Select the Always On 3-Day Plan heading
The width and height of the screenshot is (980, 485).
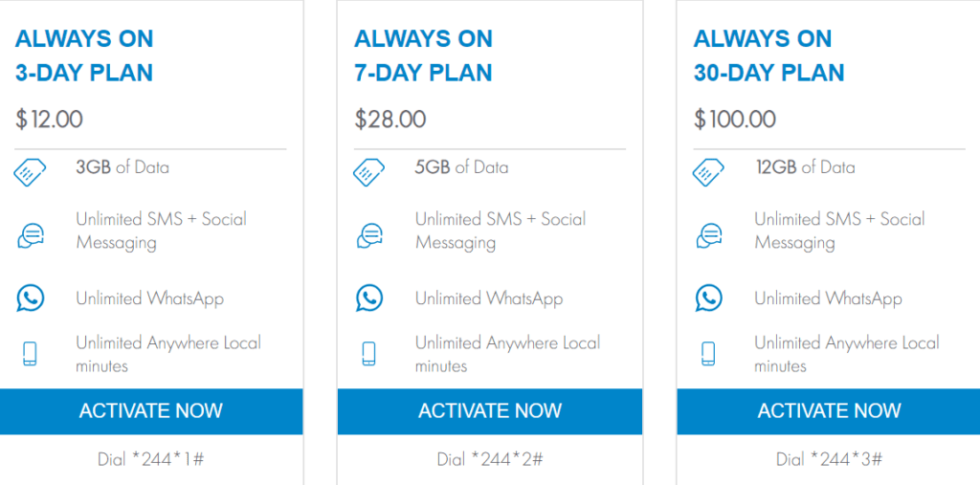(84, 55)
